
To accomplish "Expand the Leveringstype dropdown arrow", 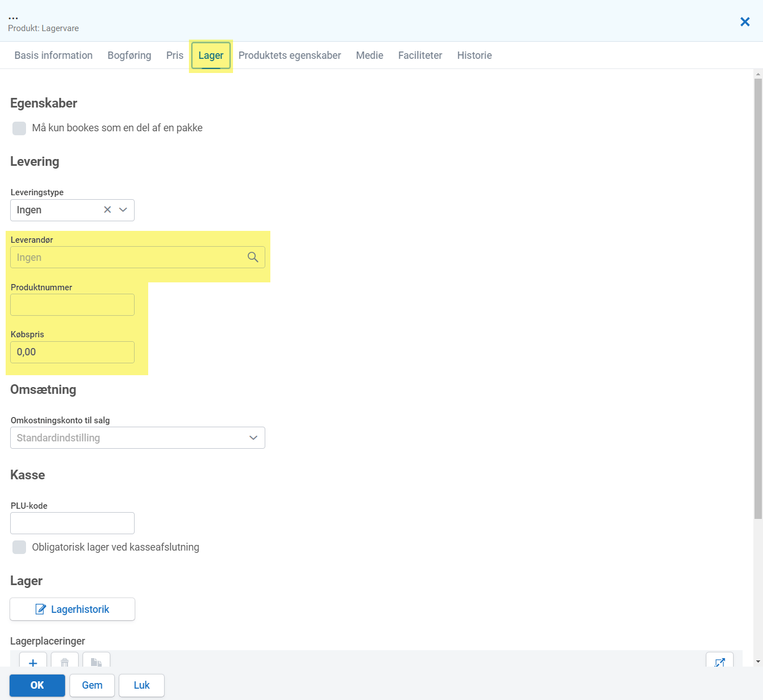I will (x=123, y=210).
